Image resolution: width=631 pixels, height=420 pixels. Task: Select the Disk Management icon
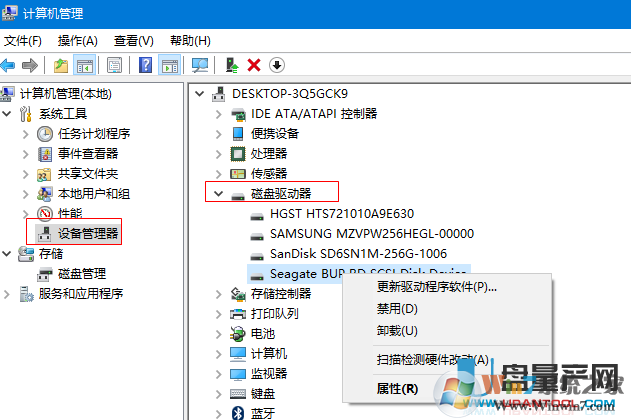[45, 274]
